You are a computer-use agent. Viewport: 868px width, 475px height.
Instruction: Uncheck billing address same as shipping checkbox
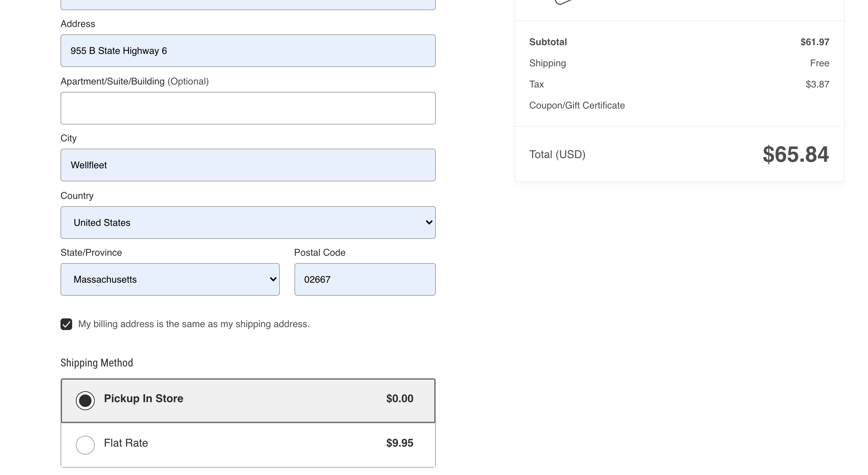pyautogui.click(x=66, y=324)
